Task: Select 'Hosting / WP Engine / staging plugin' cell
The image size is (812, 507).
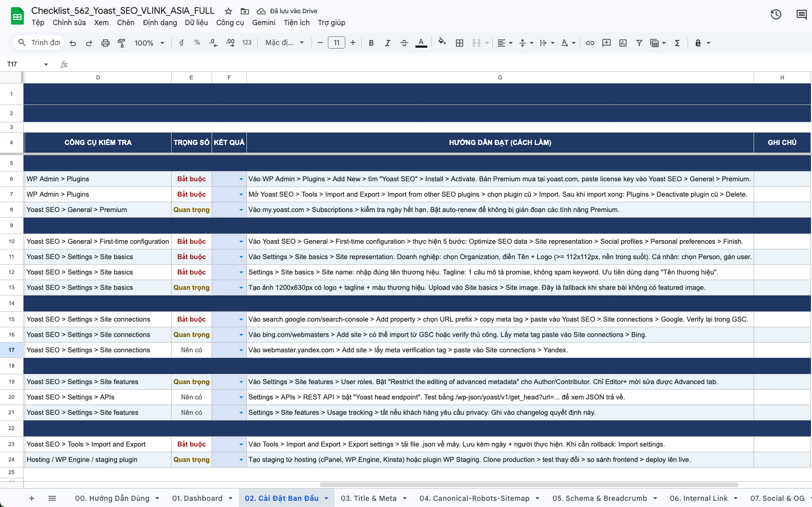Action: (98, 460)
